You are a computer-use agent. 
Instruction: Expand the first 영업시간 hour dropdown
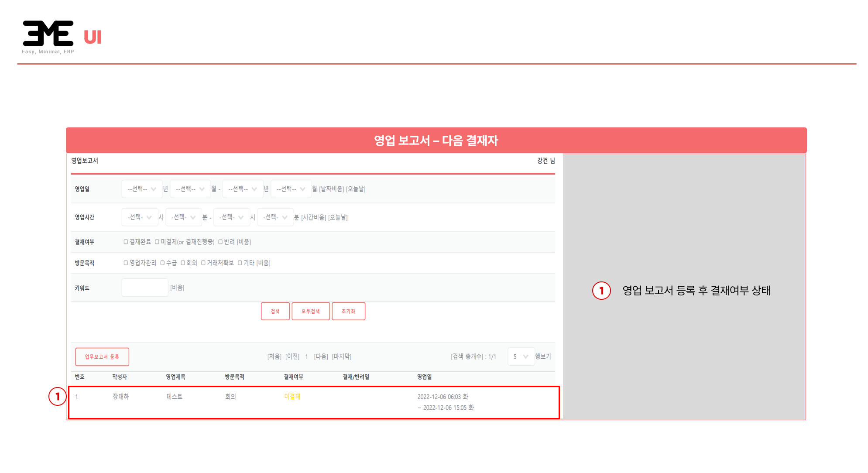[140, 217]
